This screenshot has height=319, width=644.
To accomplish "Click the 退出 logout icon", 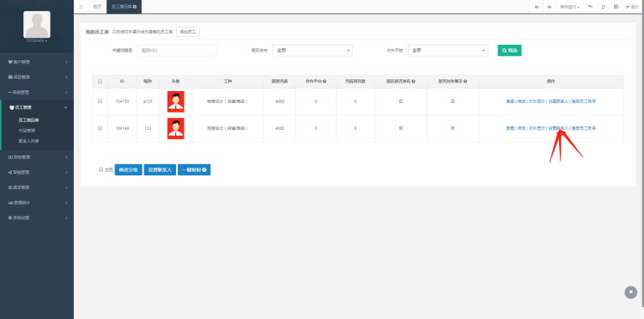I will (632, 7).
